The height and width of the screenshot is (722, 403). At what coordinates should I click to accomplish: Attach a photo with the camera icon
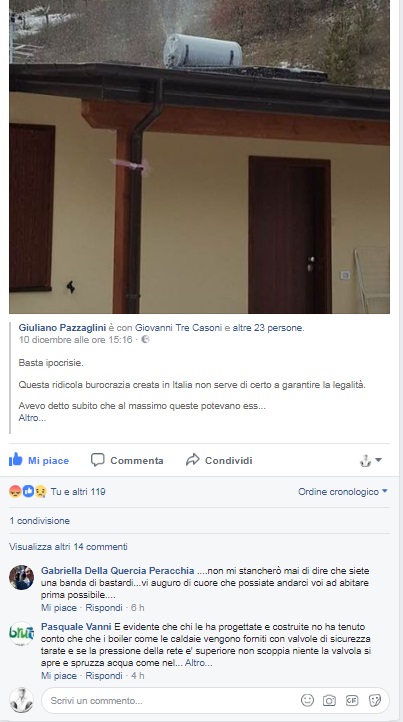point(329,700)
